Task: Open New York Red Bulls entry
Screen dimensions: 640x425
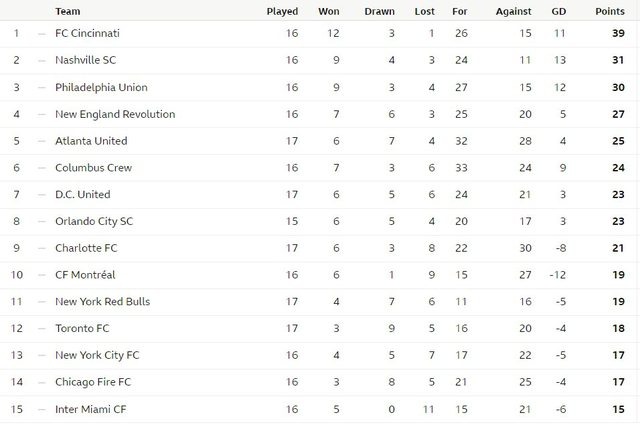Action: 102,301
